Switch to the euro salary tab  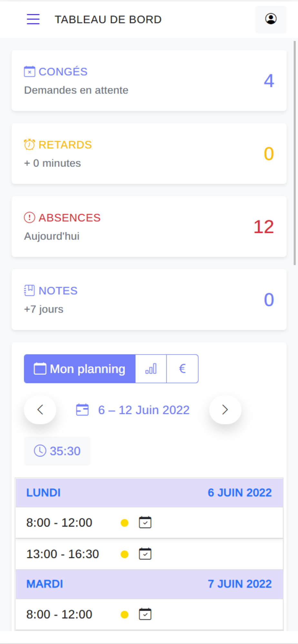tap(182, 369)
